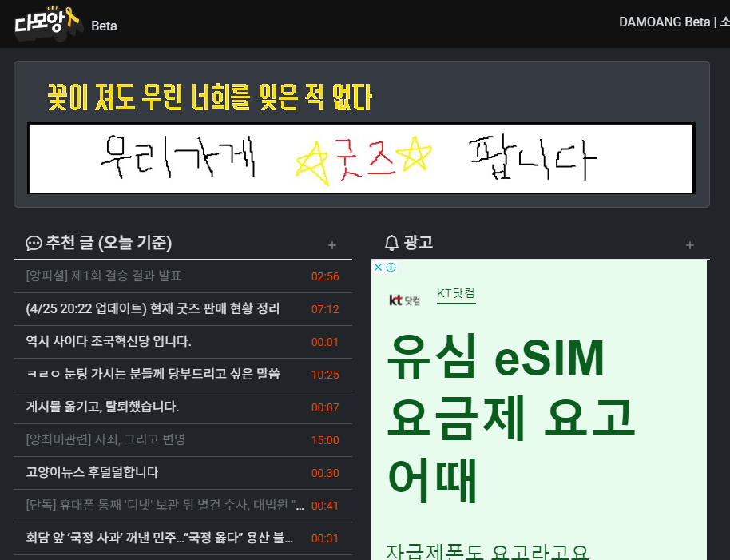Click the Beta label next to logo
Image resolution: width=730 pixels, height=560 pixels.
105,26
